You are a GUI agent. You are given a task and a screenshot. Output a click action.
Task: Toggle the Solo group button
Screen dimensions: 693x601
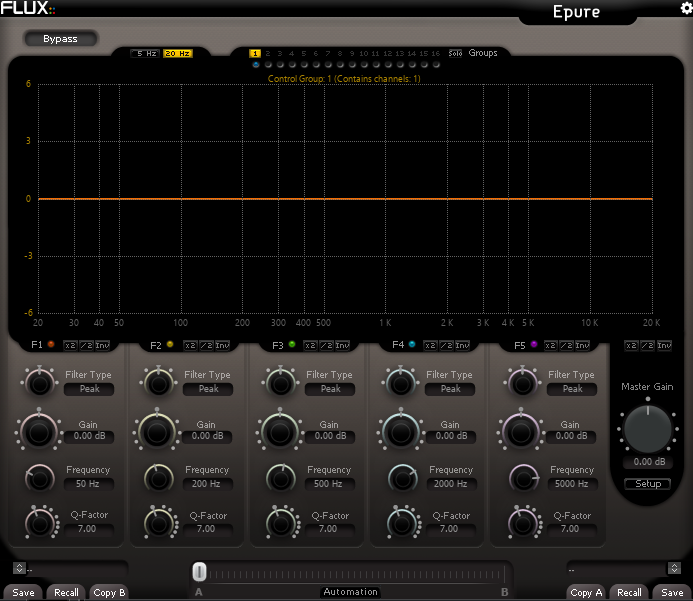tap(455, 53)
